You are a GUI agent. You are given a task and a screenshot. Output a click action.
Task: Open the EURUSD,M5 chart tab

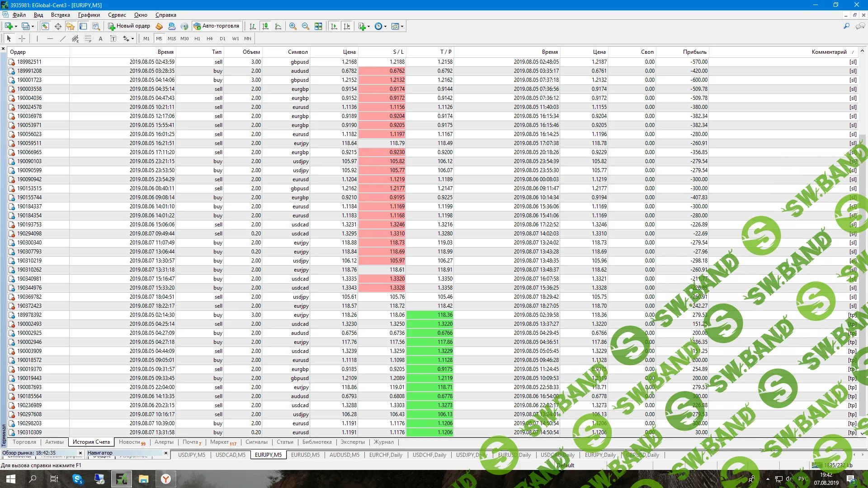[x=305, y=455]
